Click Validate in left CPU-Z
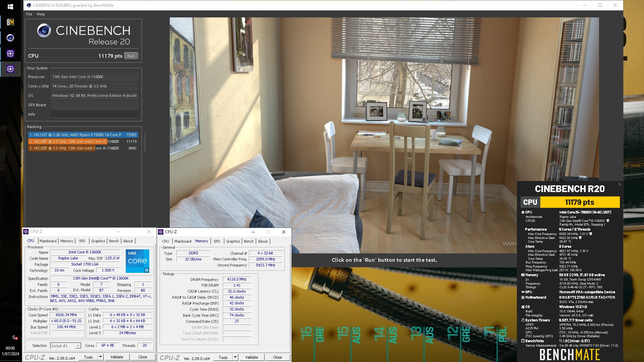 [x=117, y=357]
